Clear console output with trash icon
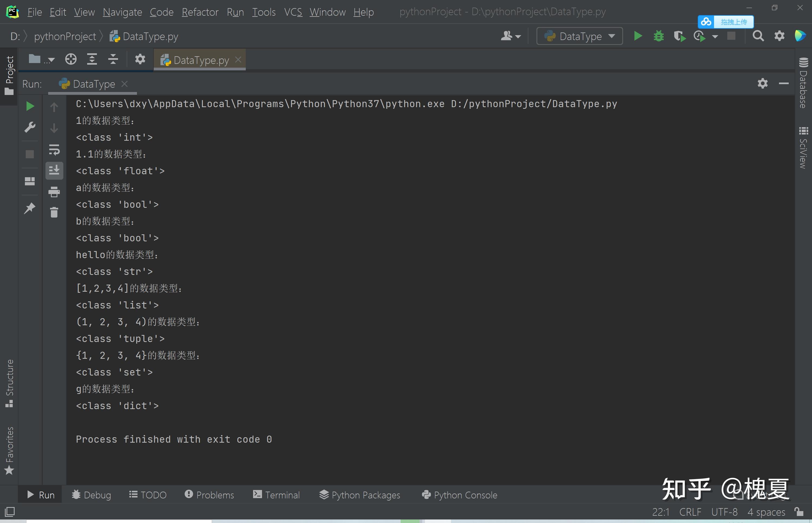This screenshot has height=523, width=812. tap(54, 212)
